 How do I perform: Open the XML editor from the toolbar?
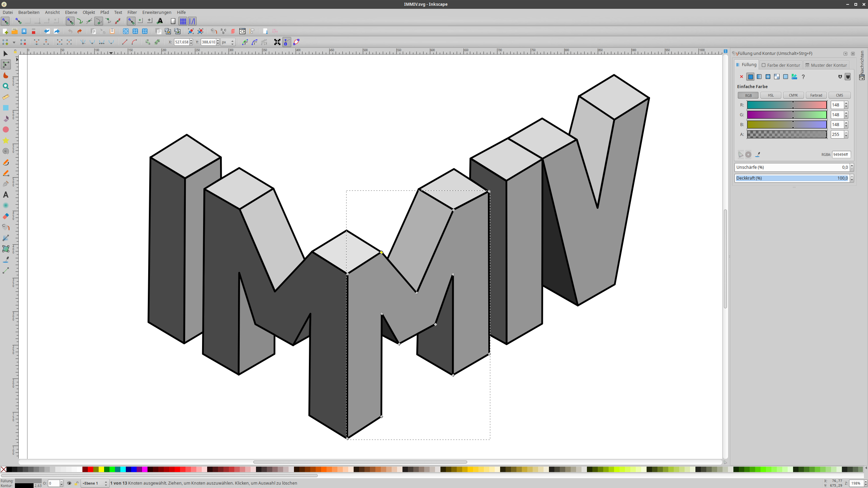click(242, 31)
